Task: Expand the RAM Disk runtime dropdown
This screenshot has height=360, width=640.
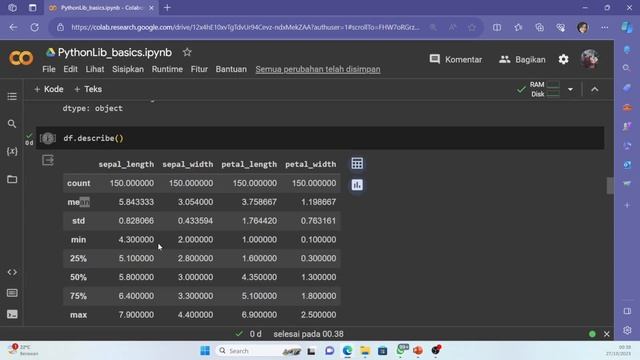Action: tap(570, 89)
